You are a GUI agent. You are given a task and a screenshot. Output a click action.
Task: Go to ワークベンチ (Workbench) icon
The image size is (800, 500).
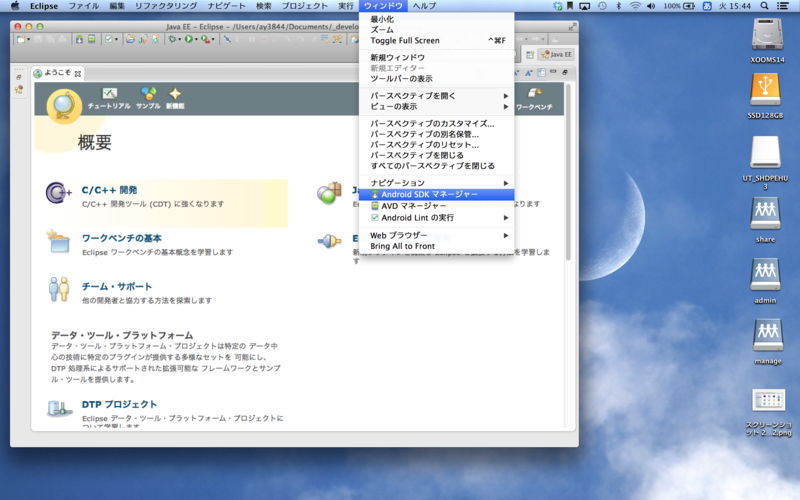(534, 99)
